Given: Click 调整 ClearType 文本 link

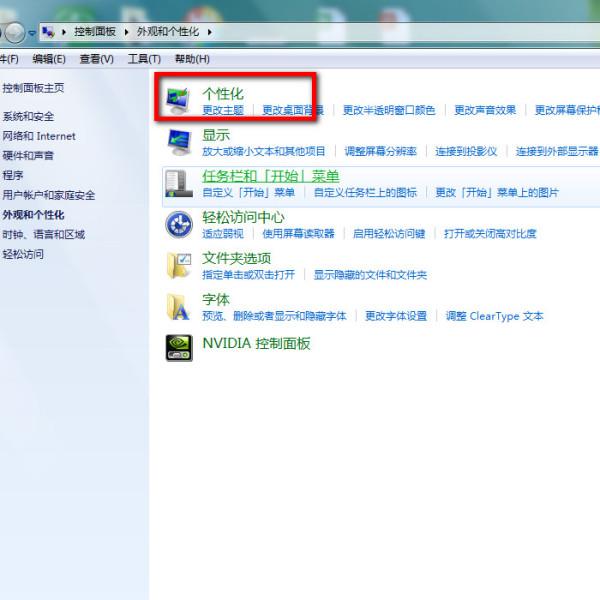Looking at the screenshot, I should (x=494, y=316).
